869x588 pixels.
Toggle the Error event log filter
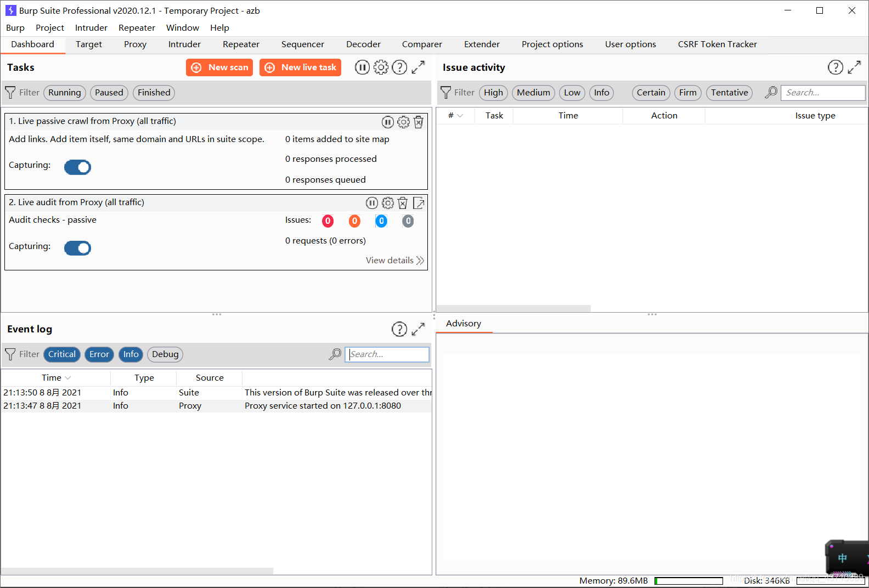pos(99,354)
